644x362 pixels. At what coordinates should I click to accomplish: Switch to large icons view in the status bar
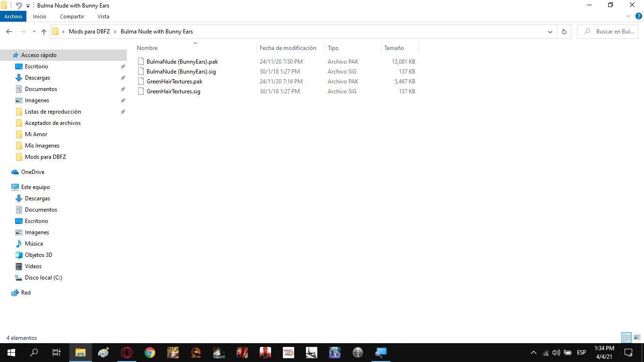coord(637,337)
